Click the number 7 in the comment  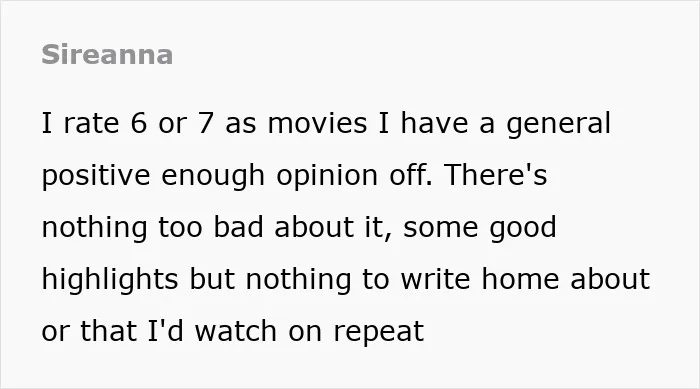coord(205,123)
